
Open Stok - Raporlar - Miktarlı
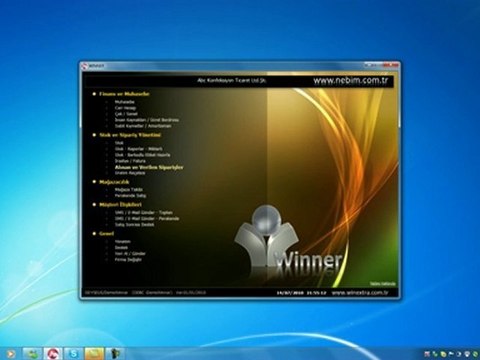[x=139, y=149]
